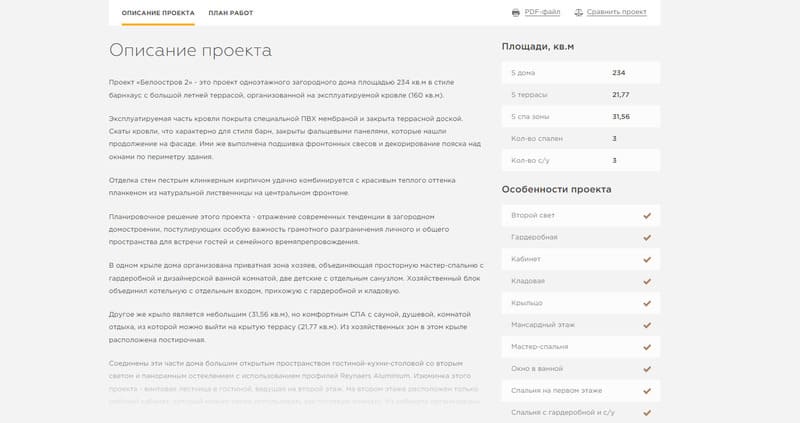Click the checkmark in Спальня с гардеробной и с/у row
The width and height of the screenshot is (800, 423).
[x=647, y=413]
